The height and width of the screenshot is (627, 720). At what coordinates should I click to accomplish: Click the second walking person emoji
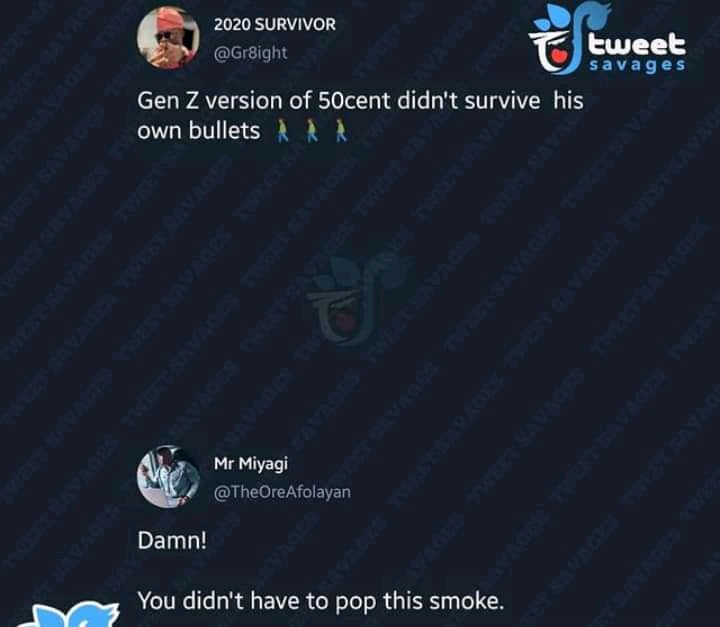click(312, 131)
